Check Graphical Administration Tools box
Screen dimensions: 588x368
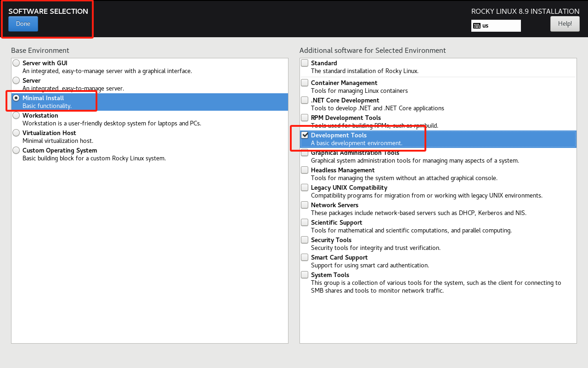[x=305, y=153]
